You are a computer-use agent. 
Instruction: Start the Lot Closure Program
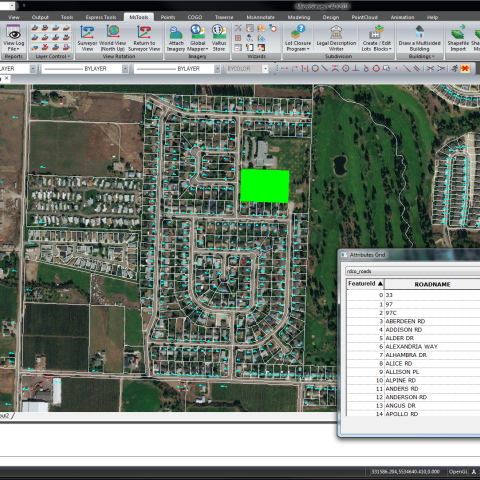(298, 38)
